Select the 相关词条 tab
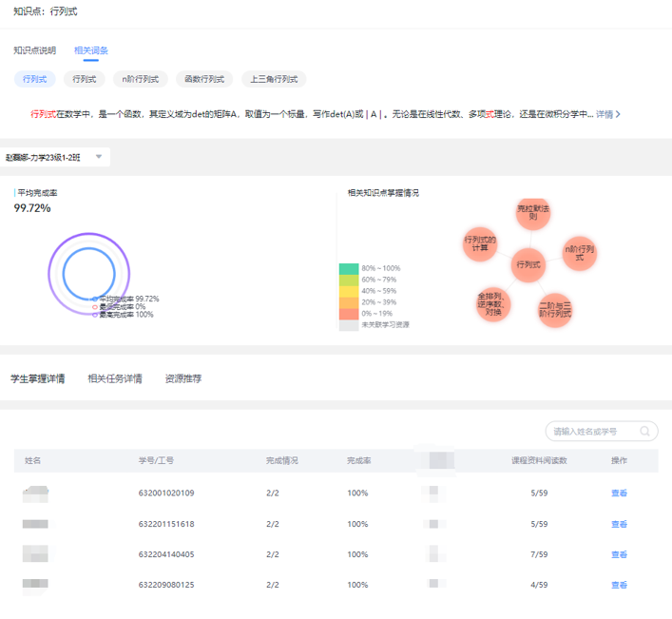 click(x=91, y=50)
